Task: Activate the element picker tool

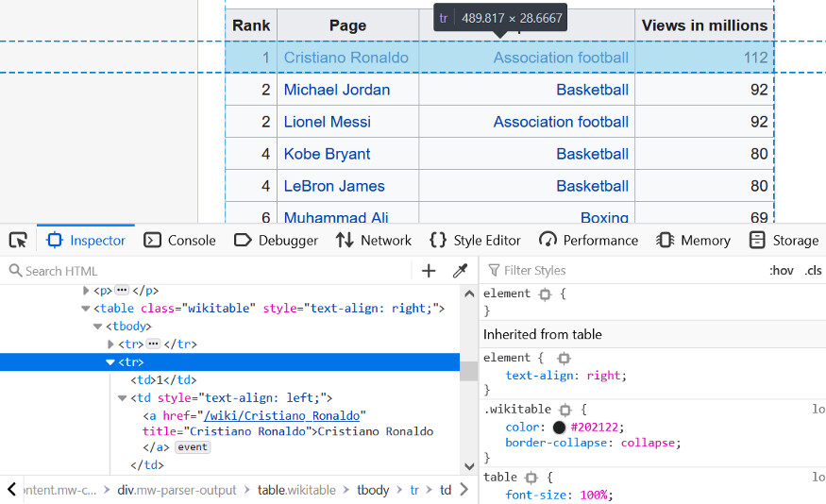Action: (x=18, y=240)
